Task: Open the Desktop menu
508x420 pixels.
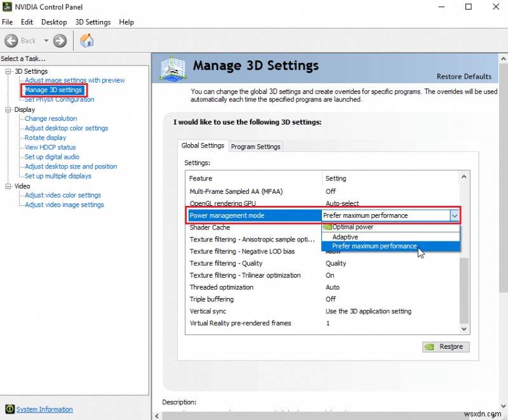Action: click(x=54, y=22)
